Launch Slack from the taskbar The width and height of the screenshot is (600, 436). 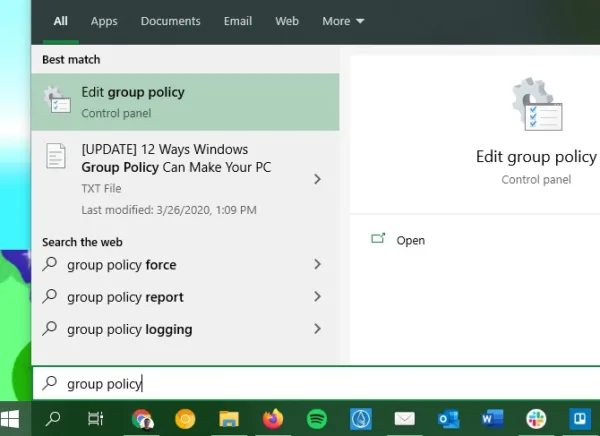(536, 419)
